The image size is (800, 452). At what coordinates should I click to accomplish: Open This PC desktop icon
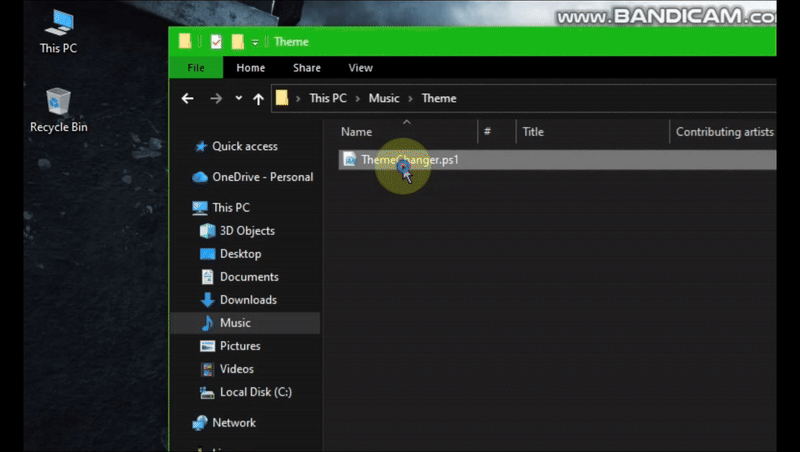pos(59,32)
